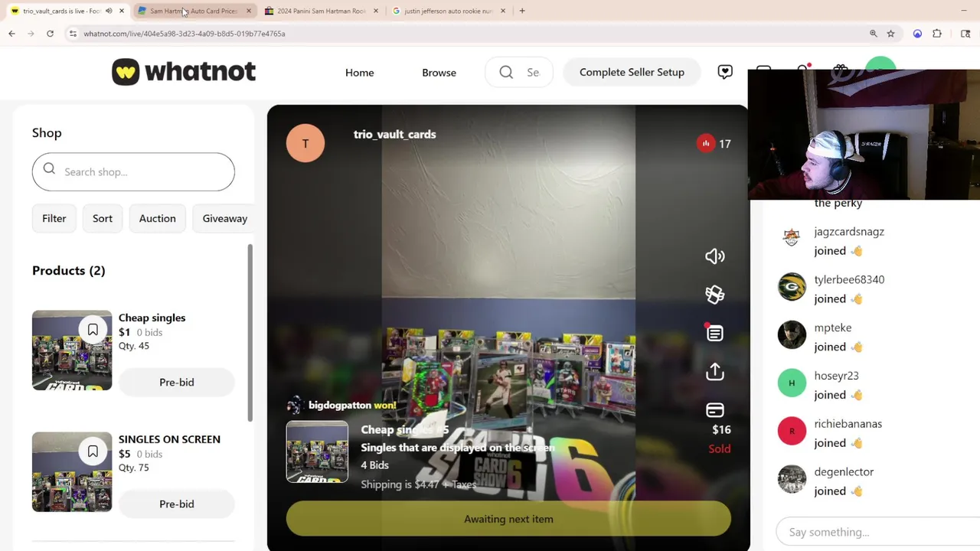Open a new browser tab
Viewport: 980px width, 551px height.
(x=522, y=11)
